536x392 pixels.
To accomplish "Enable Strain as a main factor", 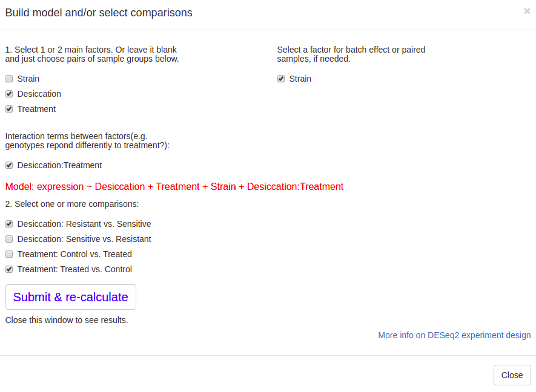I will pos(9,79).
